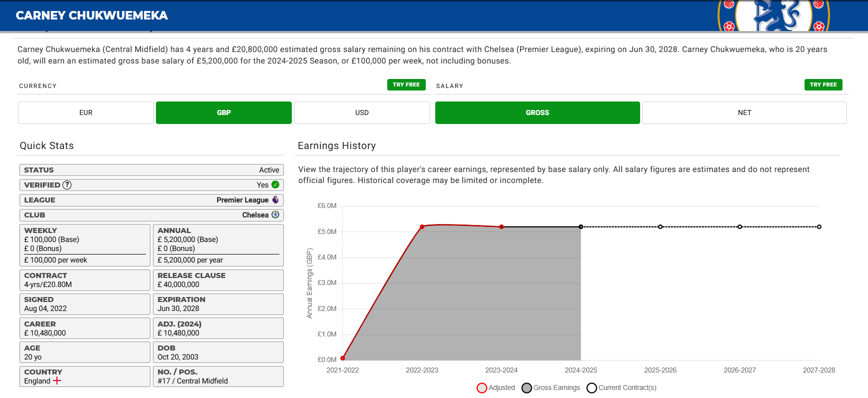
Task: Click TRY FREE beside Currency
Action: pyautogui.click(x=406, y=84)
